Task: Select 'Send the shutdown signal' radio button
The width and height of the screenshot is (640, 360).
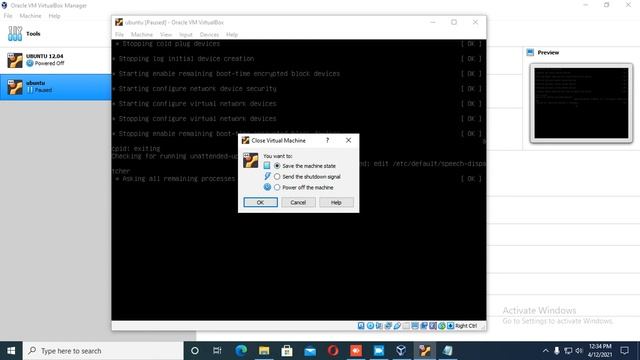Action: tap(277, 177)
